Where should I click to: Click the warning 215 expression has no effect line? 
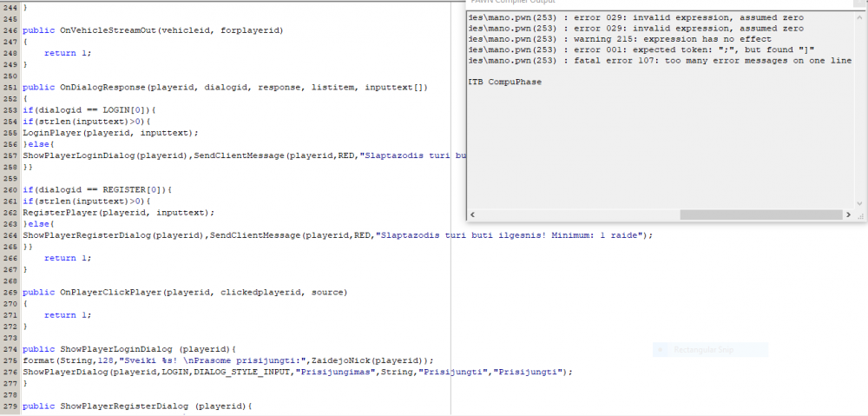[620, 39]
